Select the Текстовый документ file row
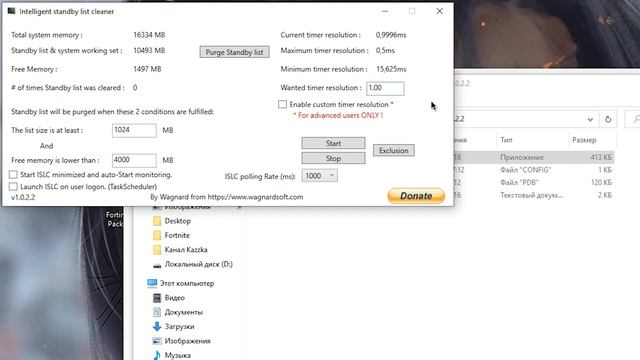This screenshot has width=640, height=360. (534, 195)
